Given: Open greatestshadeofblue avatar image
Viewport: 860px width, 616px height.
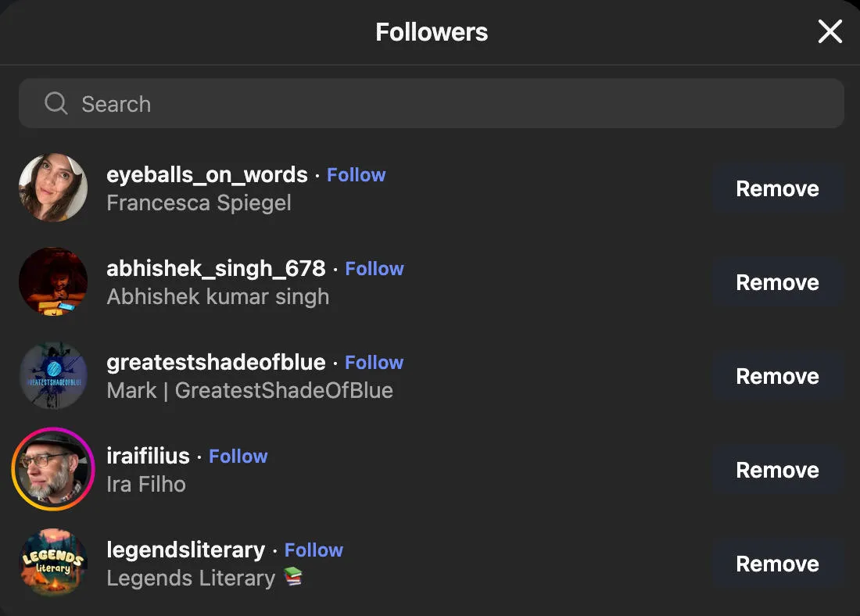Looking at the screenshot, I should click(x=53, y=375).
